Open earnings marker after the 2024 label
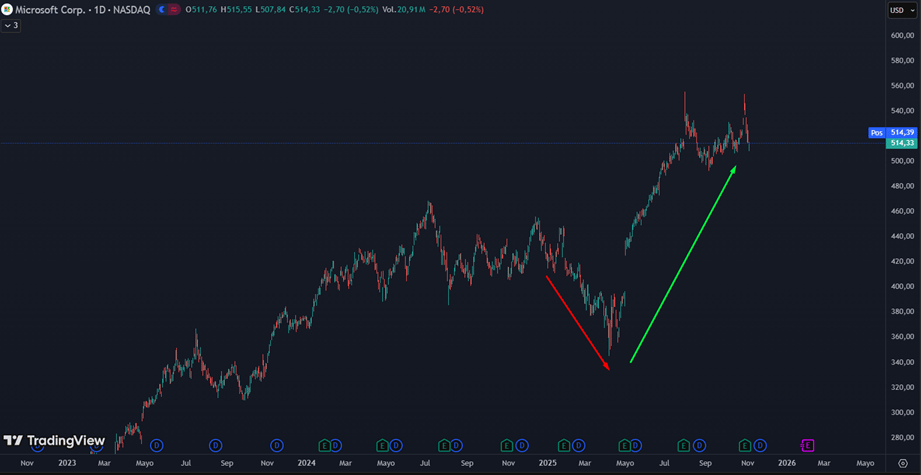The height and width of the screenshot is (475, 921). pos(324,446)
